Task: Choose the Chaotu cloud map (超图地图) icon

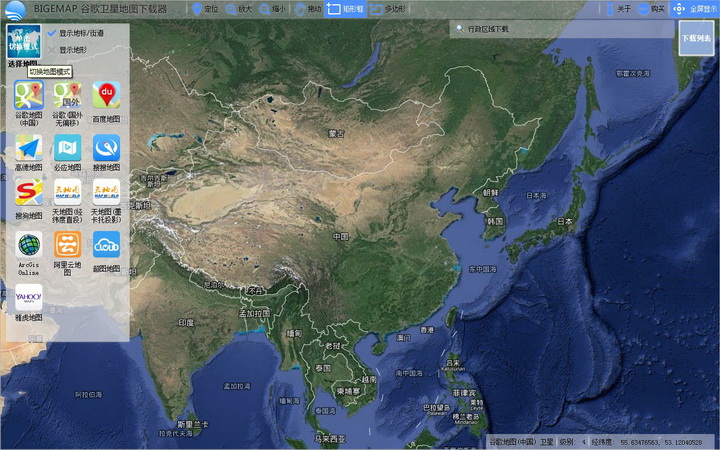Action: click(106, 244)
